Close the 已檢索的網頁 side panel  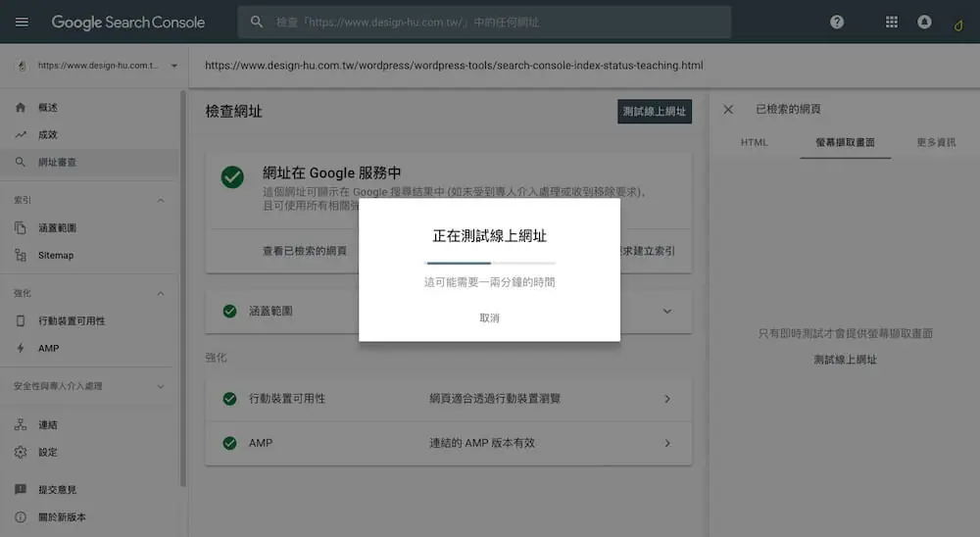pos(728,110)
